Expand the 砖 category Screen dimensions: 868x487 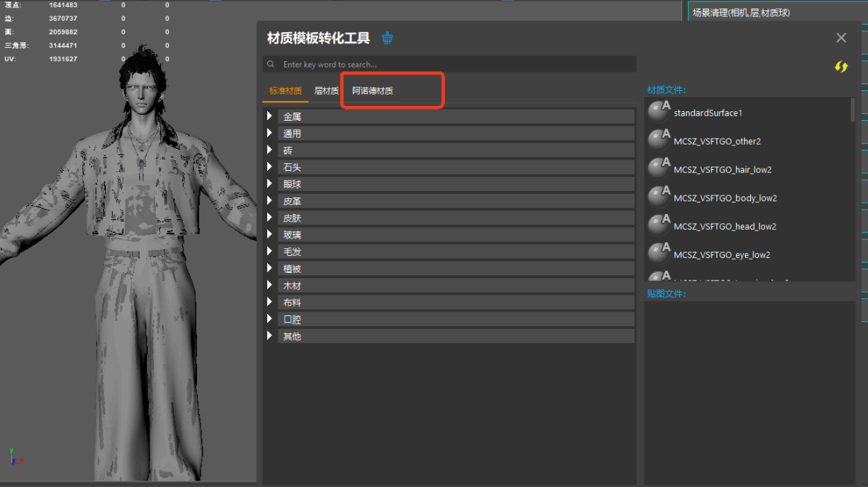[269, 150]
